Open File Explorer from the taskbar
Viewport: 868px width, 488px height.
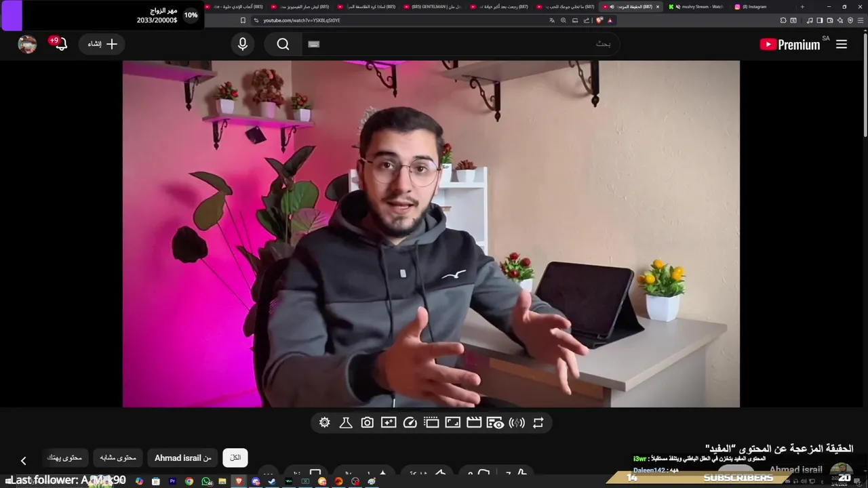tap(222, 481)
